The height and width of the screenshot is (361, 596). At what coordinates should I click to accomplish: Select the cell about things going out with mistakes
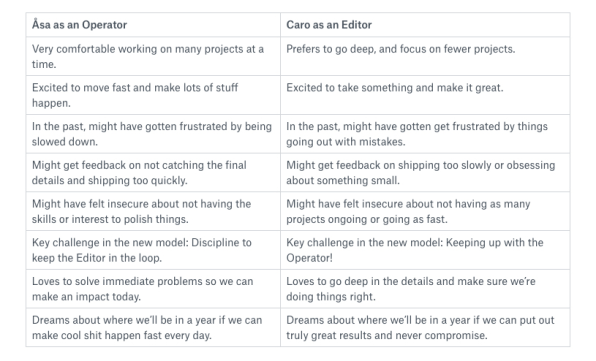click(x=425, y=134)
